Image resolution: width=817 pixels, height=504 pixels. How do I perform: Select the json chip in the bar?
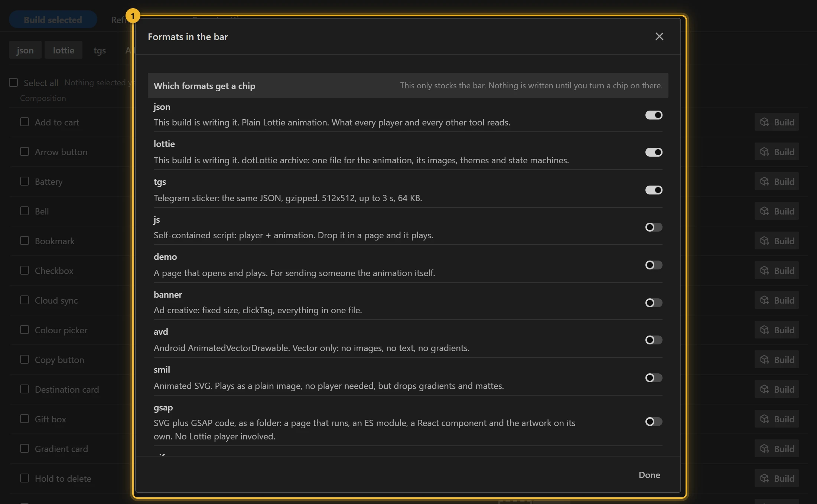coord(25,50)
